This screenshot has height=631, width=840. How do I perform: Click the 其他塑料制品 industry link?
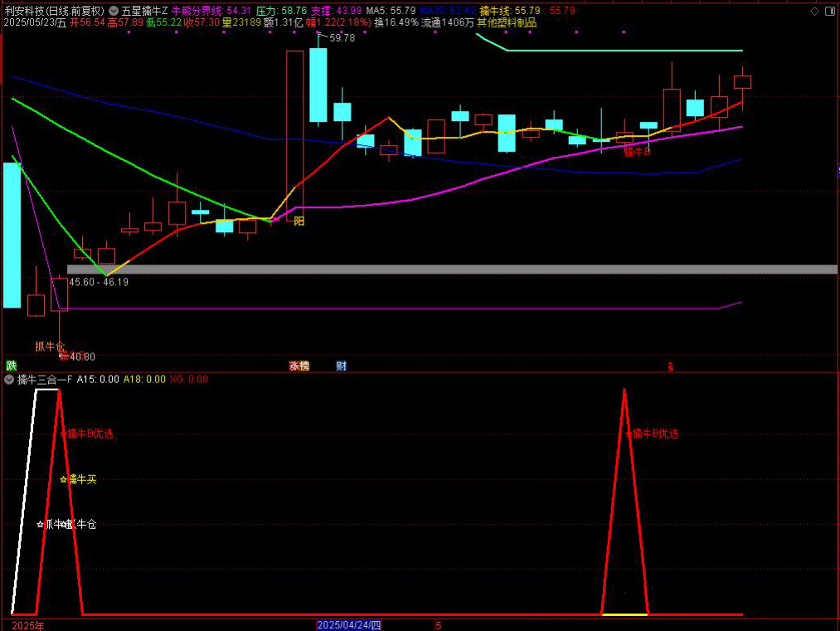506,23
